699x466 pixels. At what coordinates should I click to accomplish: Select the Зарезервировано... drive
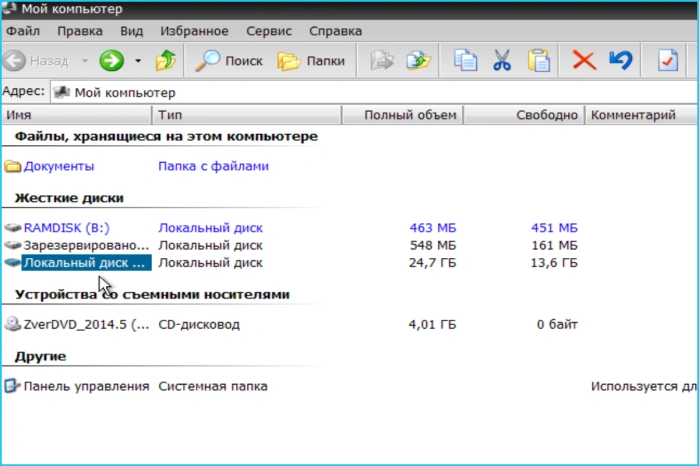pyautogui.click(x=86, y=245)
